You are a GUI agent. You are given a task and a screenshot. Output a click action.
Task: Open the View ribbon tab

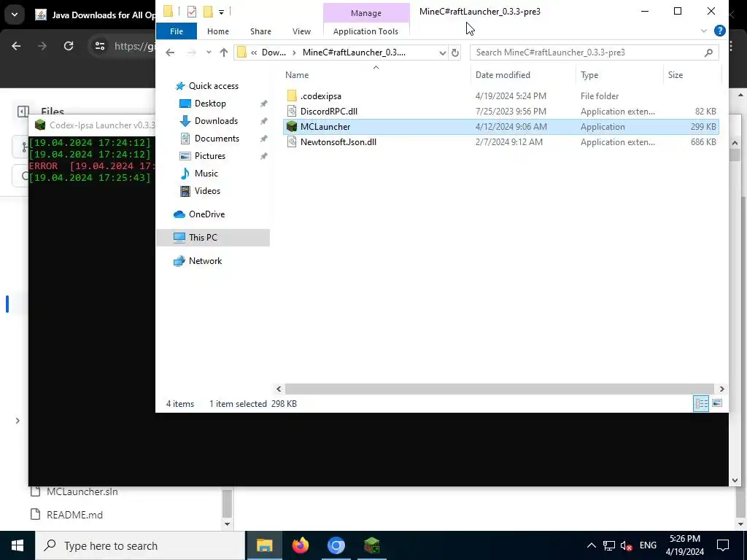click(301, 31)
